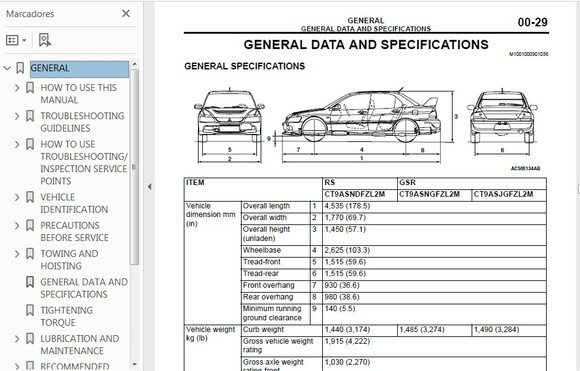The image size is (580, 371).
Task: Expand LUBRICATION AND MAINTENANCE bookmark
Action: 17,338
